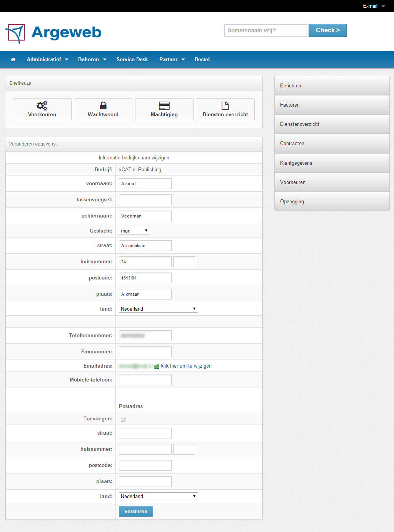Click 'klik hier om te wijzigen' link

click(x=186, y=366)
